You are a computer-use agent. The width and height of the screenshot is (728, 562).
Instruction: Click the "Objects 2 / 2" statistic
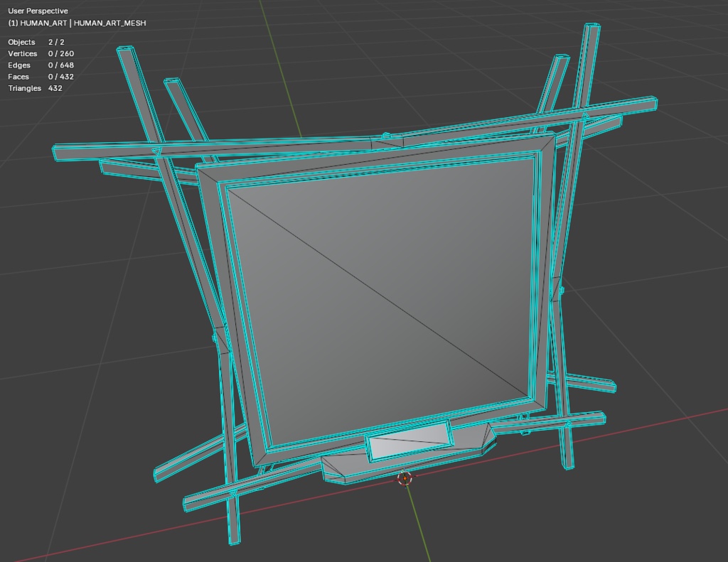36,42
